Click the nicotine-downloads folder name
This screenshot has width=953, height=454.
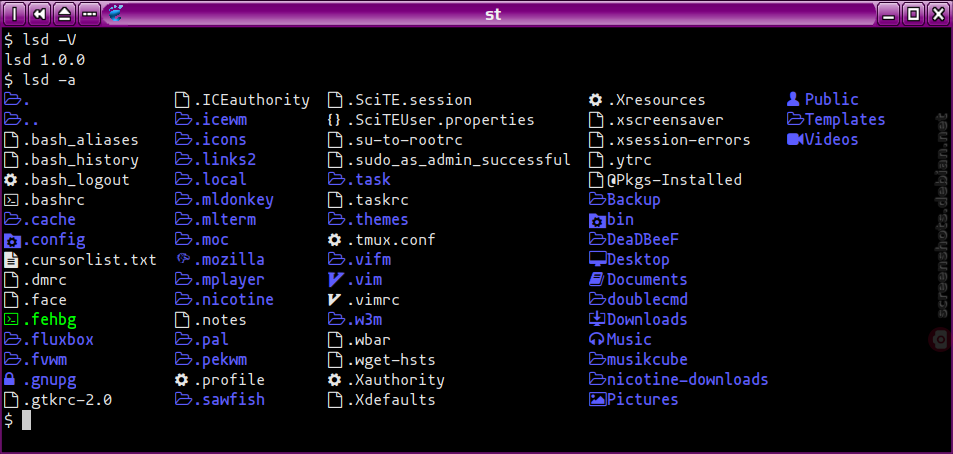[687, 380]
